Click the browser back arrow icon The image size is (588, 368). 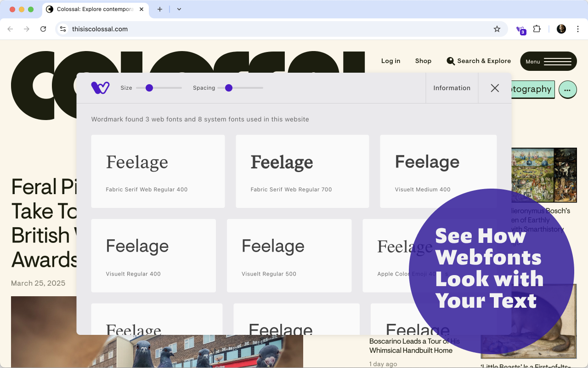point(10,29)
